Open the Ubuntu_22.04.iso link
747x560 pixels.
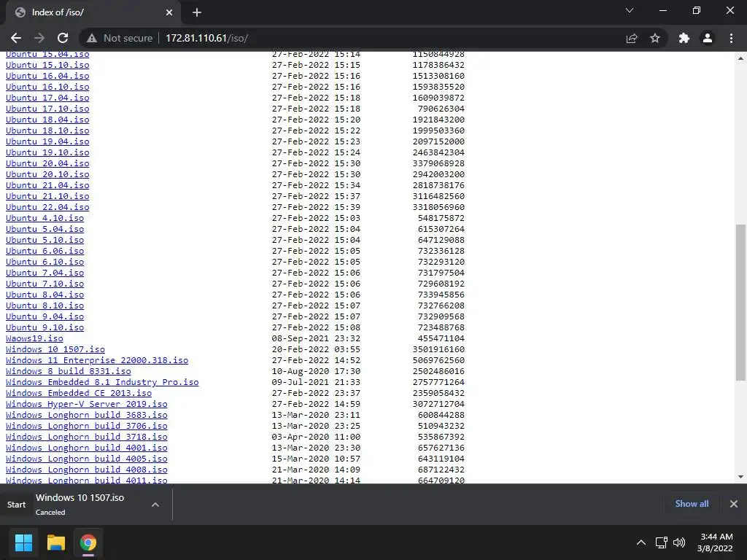coord(47,207)
